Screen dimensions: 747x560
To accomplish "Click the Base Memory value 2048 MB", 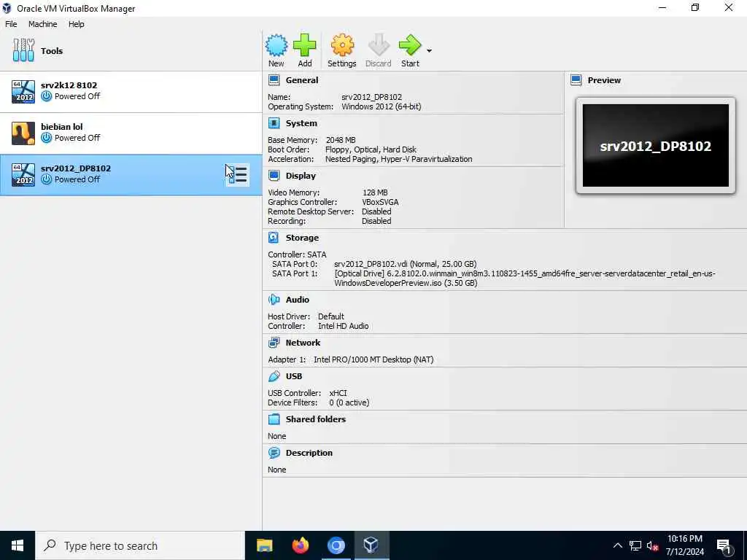I will coord(341,140).
